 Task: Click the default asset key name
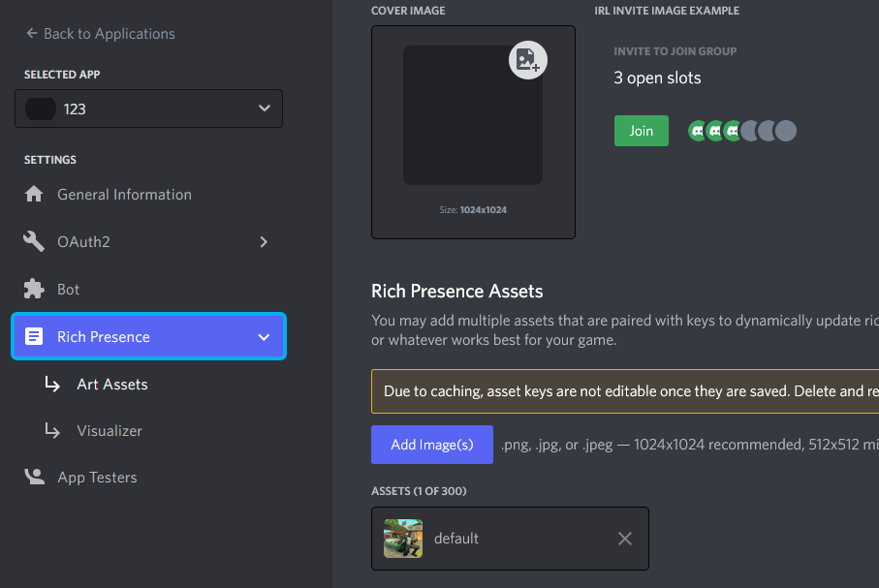tap(456, 539)
